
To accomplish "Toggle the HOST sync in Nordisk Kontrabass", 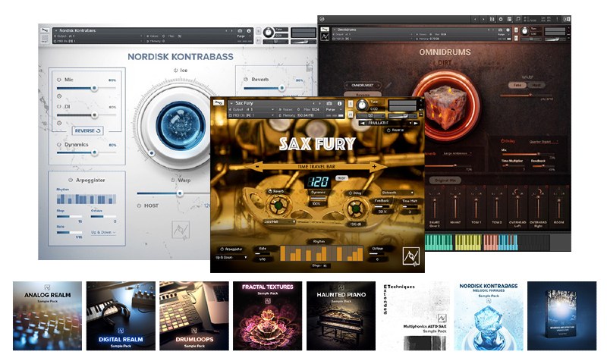I will (x=139, y=206).
